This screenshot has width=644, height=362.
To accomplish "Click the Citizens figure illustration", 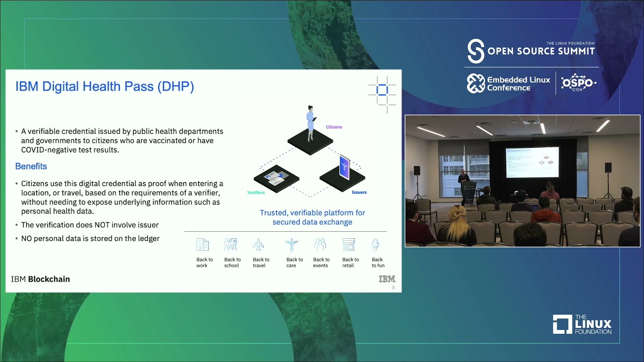I will [x=310, y=124].
